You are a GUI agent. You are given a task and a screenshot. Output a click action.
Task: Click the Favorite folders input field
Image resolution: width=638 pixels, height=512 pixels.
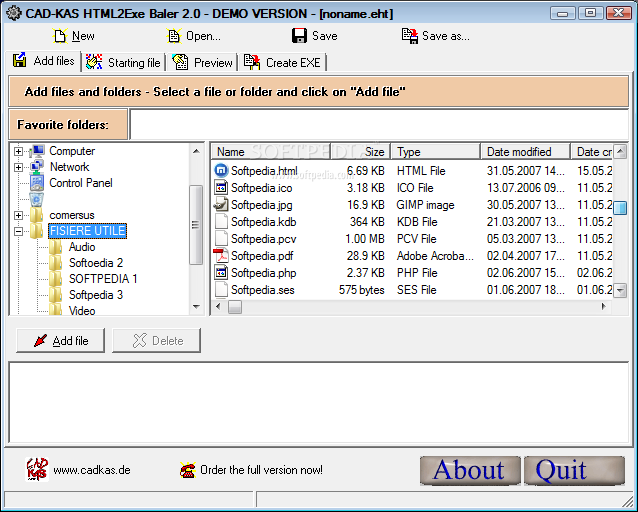379,124
